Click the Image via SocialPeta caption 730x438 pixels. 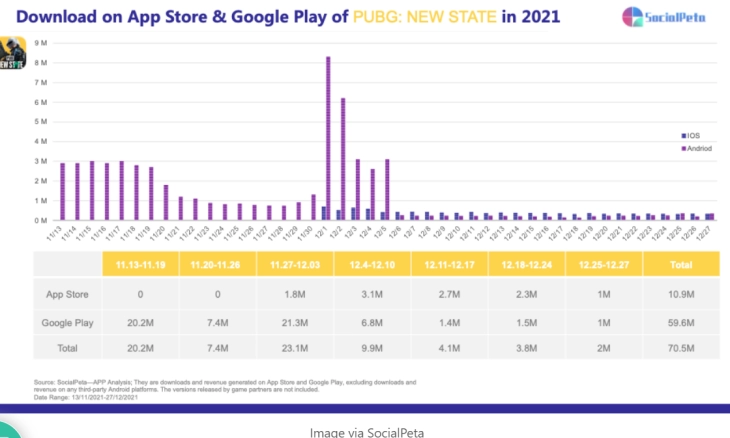point(365,431)
